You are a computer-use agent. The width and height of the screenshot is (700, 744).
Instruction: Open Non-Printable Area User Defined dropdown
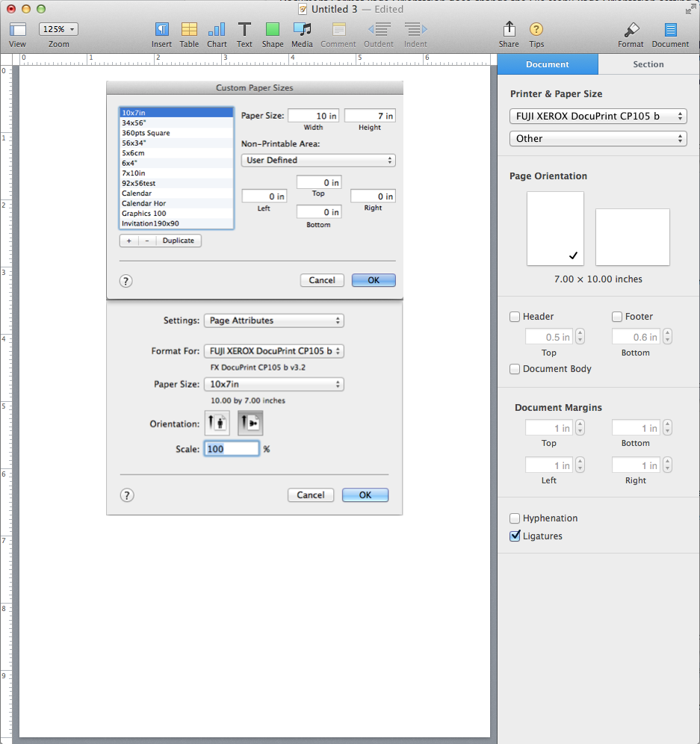(x=318, y=161)
